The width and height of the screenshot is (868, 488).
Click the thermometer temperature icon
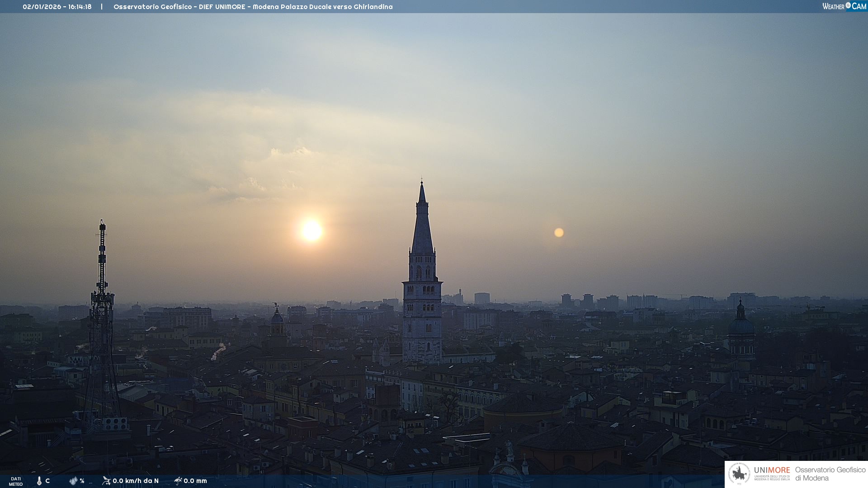click(x=39, y=481)
